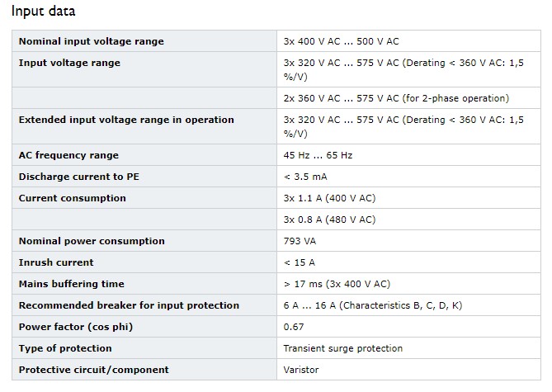This screenshot has height=392, width=552.
Task: Click the Input data heading
Action: coord(43,11)
